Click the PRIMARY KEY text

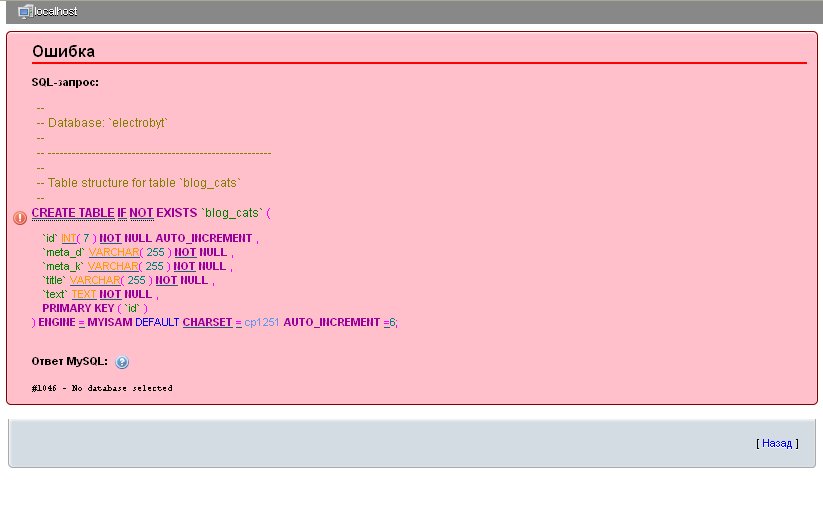tap(78, 309)
